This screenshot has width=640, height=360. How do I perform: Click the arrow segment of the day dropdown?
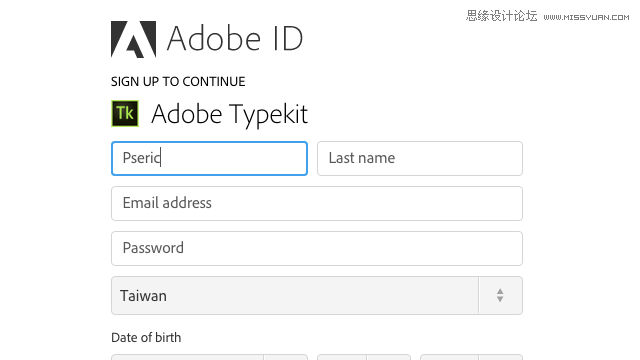[x=389, y=357]
